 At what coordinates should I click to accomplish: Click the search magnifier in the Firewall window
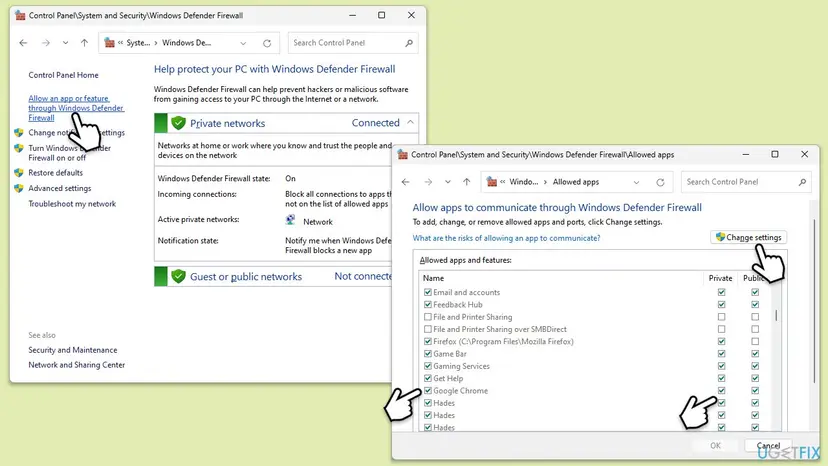pyautogui.click(x=409, y=43)
